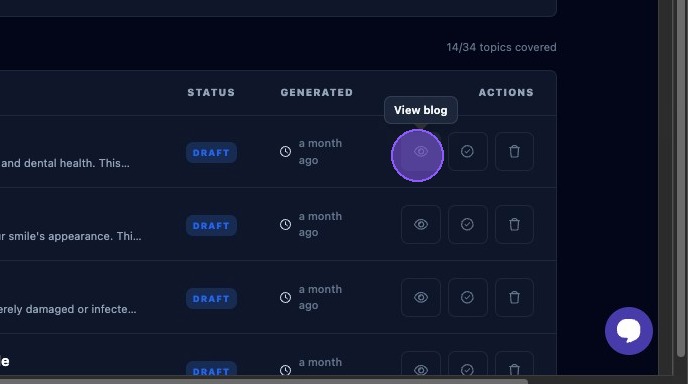688x384 pixels.
Task: View the blog about damaged or infected
Action: (x=420, y=297)
